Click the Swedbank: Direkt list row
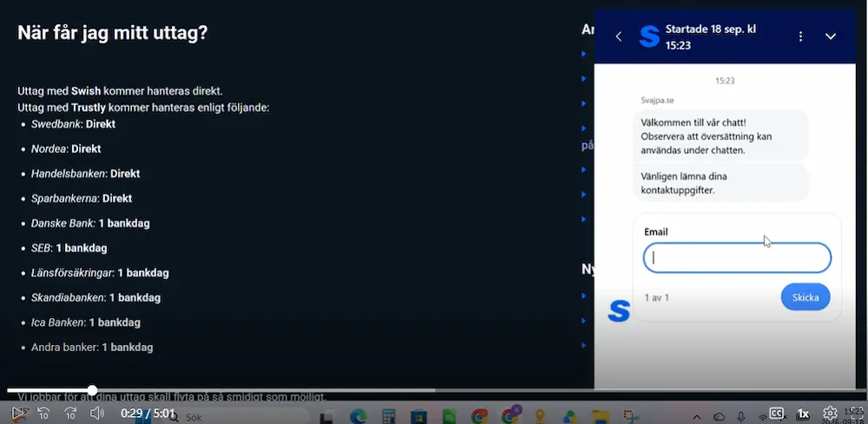The image size is (868, 424). pyautogui.click(x=73, y=123)
